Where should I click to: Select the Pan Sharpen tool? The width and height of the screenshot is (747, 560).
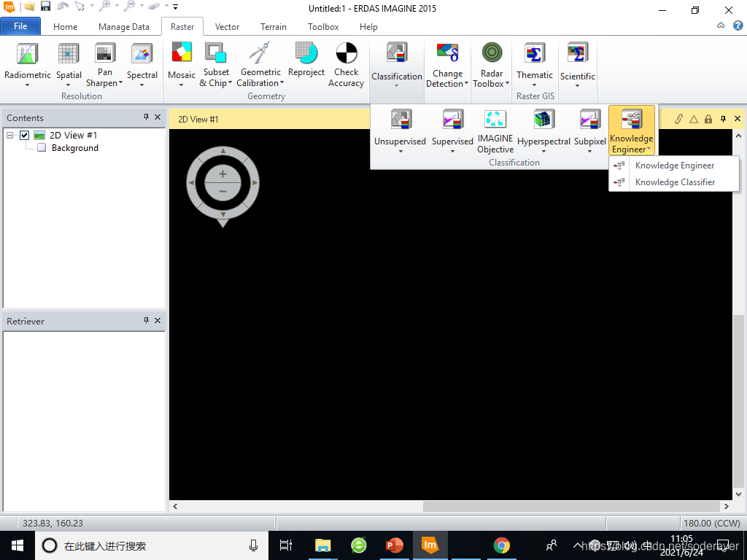click(x=105, y=52)
